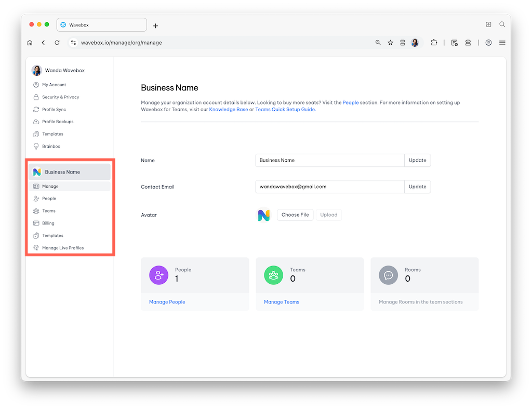Click the Wanda Wavebox avatar in sidebar

click(37, 70)
